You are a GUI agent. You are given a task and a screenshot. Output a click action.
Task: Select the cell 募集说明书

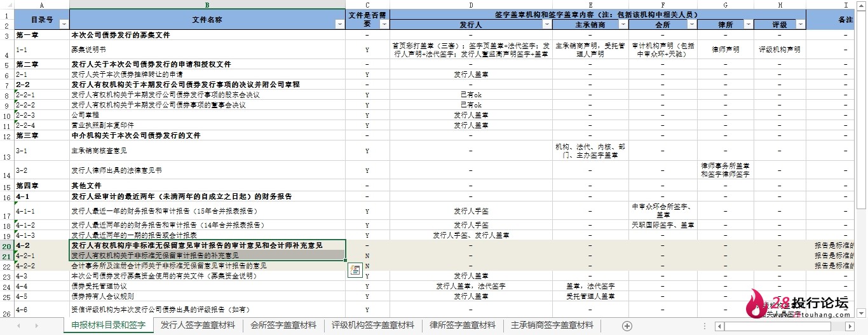tap(207, 49)
